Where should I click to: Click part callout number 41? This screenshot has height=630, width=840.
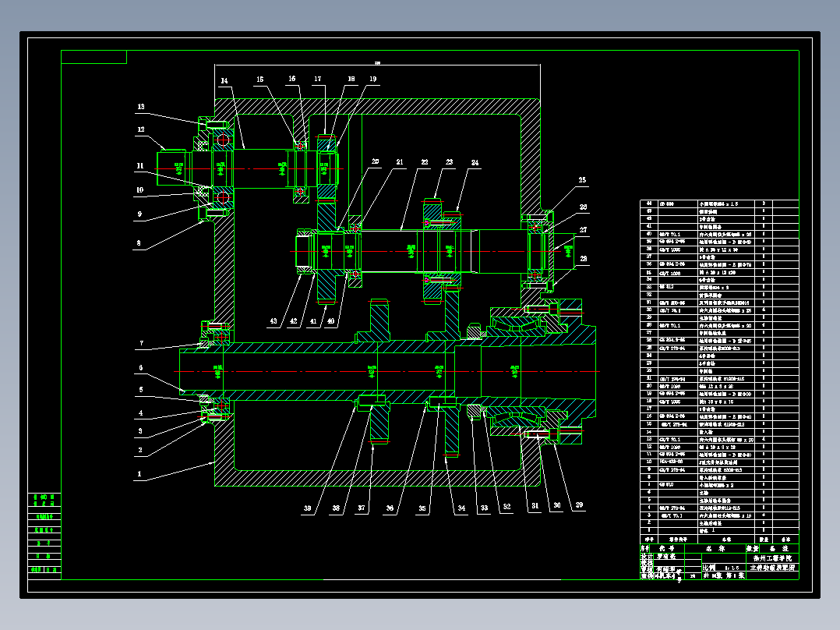pos(313,321)
